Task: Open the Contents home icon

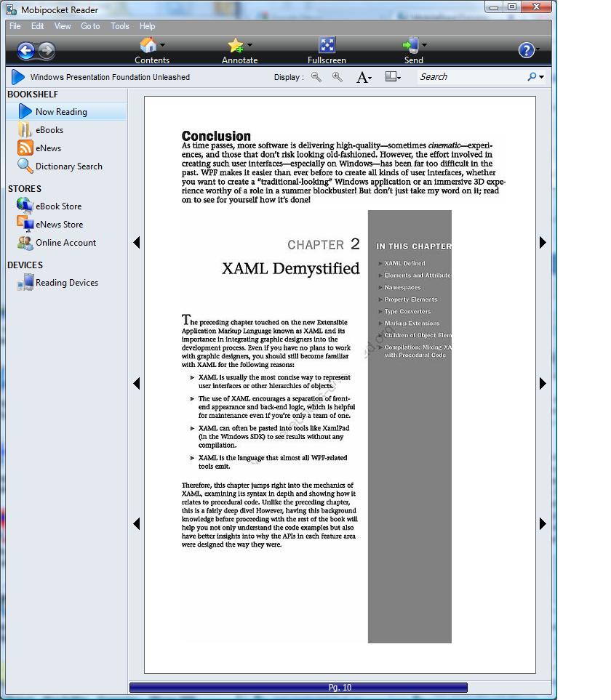Action: tap(148, 45)
